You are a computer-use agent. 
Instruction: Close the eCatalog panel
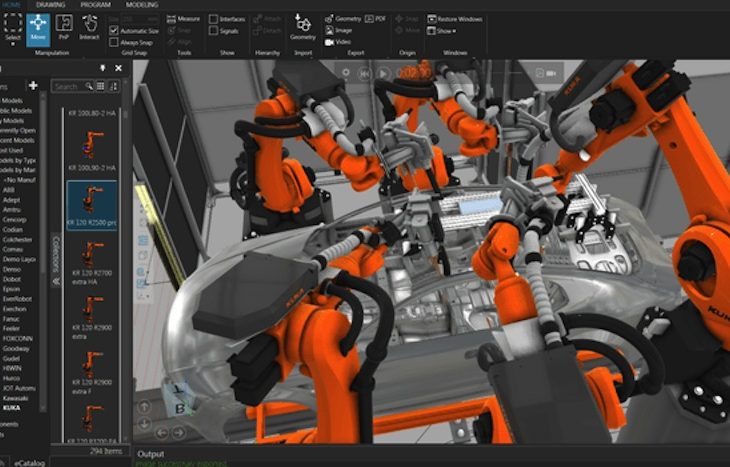(118, 68)
